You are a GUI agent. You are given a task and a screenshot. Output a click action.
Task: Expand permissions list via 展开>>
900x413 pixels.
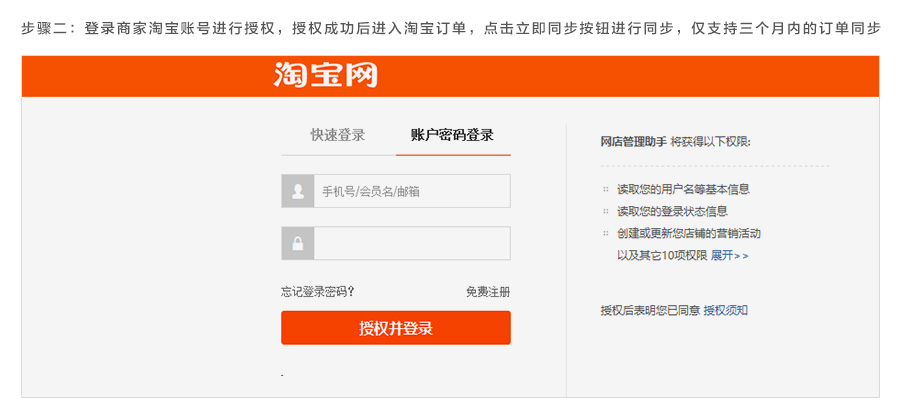coord(730,256)
